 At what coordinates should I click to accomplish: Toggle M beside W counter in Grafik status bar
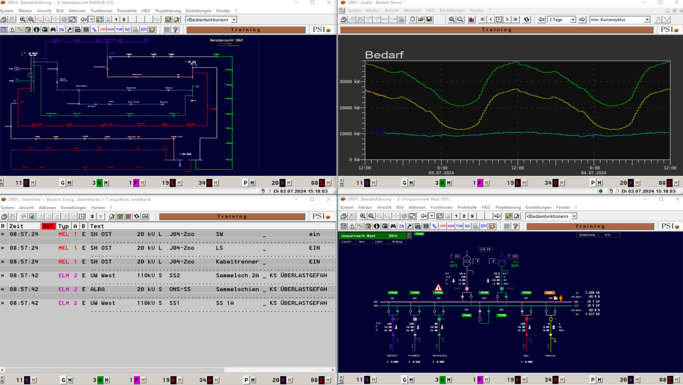click(x=450, y=182)
